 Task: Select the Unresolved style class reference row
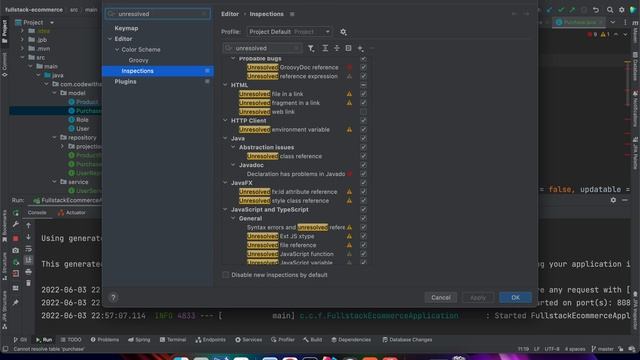296,201
